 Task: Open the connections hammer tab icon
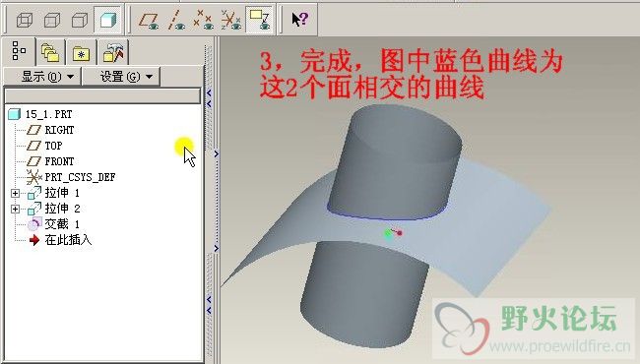113,52
